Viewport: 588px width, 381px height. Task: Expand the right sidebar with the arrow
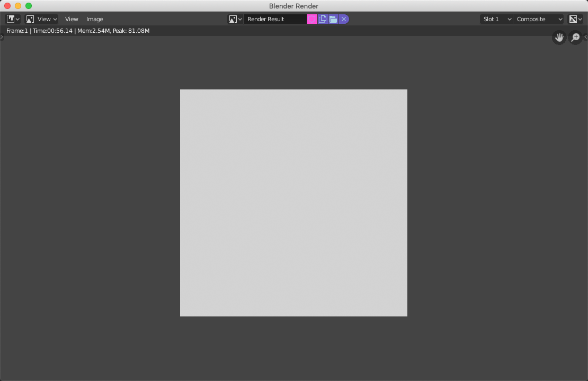[586, 38]
